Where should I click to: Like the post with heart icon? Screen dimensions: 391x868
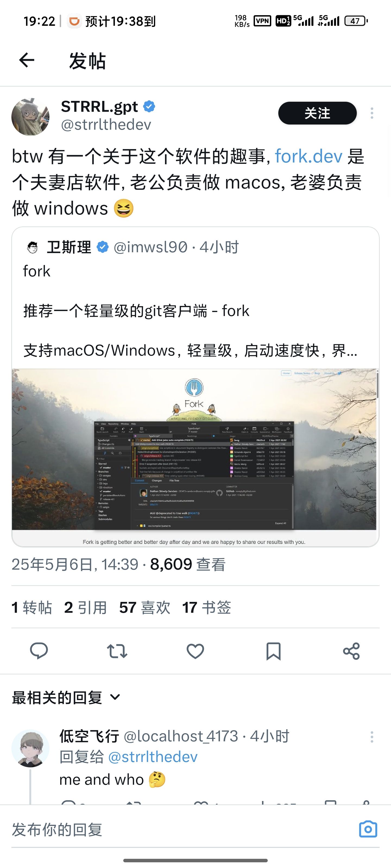click(x=195, y=651)
